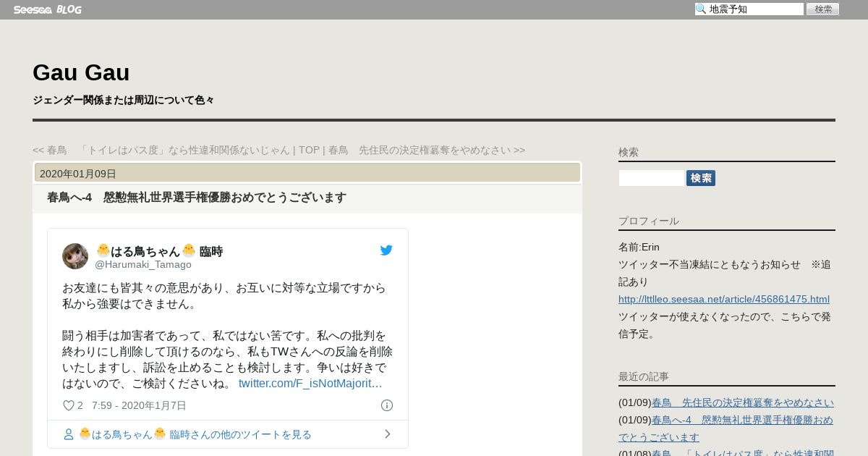868x456 pixels.
Task: Click the post date 2020年01月09日
Action: 78,174
